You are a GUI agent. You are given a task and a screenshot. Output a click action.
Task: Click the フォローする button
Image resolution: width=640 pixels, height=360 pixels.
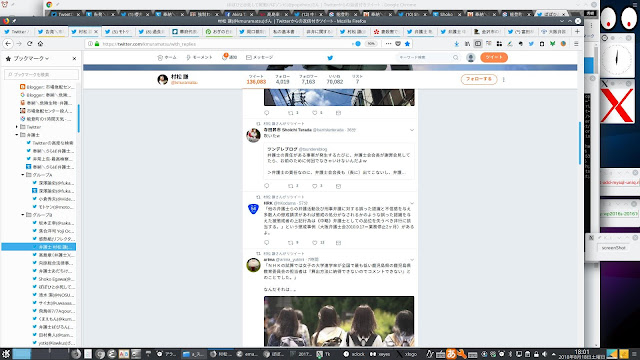pyautogui.click(x=479, y=79)
